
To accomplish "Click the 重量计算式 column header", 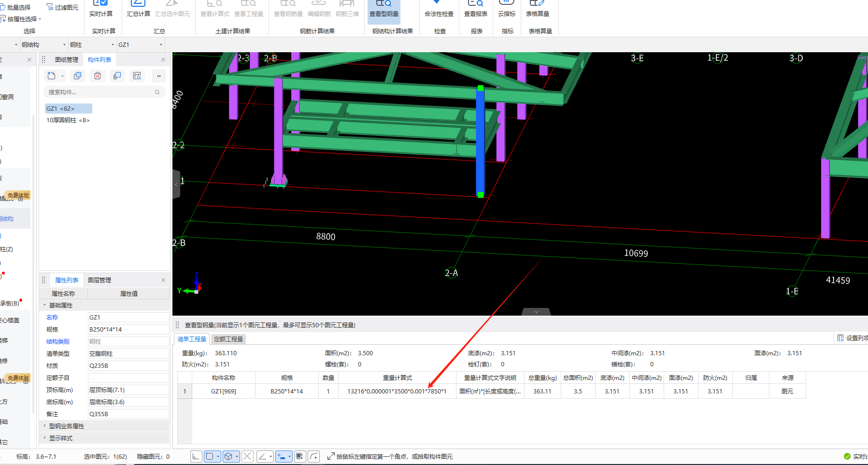I will 397,378.
